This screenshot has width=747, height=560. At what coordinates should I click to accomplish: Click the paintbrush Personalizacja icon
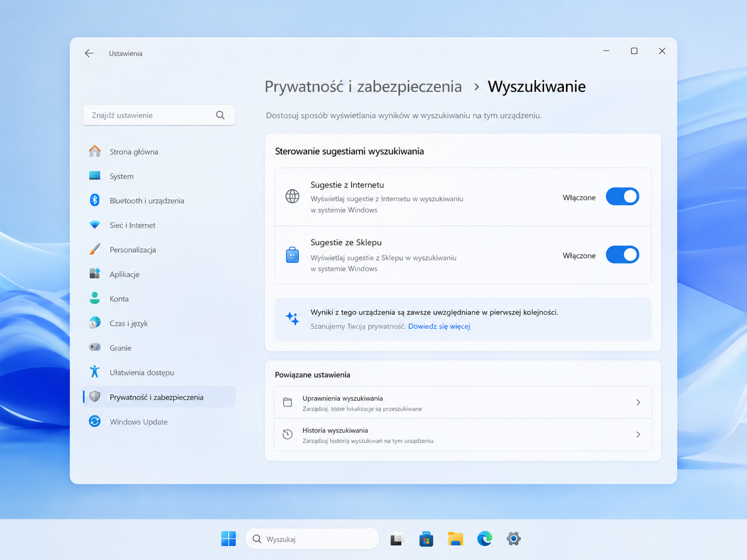[95, 249]
